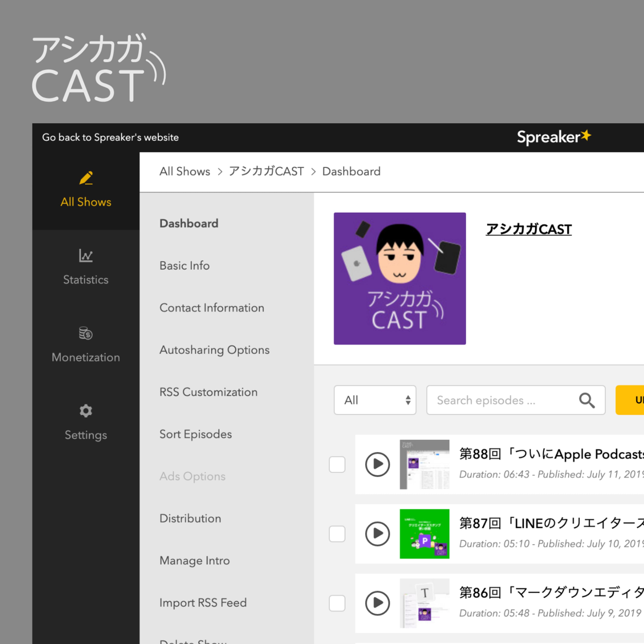Play episode 第88回
The image size is (644, 644).
[377, 464]
